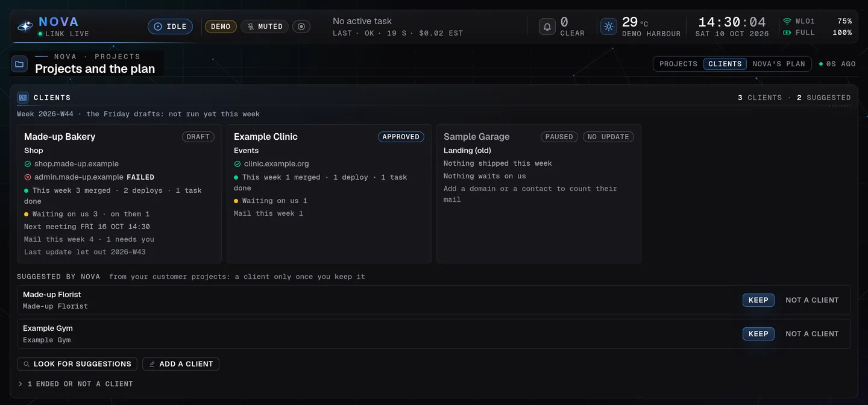The height and width of the screenshot is (405, 868).
Task: Click the PAUSED badge on Sample Garage
Action: click(x=559, y=137)
